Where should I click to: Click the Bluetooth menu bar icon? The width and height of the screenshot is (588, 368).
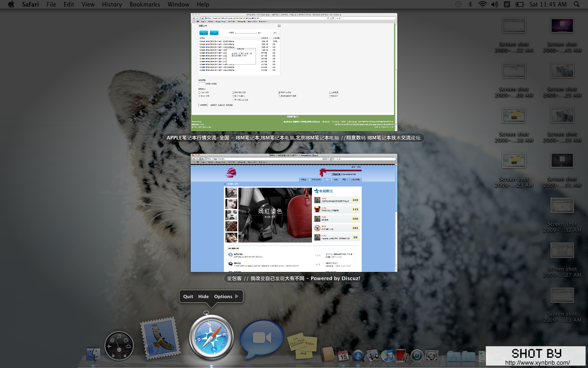470,4
